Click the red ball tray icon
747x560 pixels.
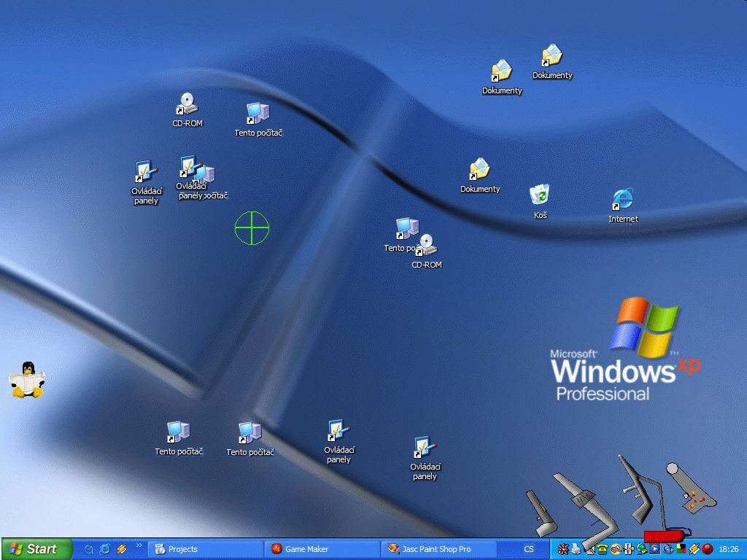[x=708, y=550]
